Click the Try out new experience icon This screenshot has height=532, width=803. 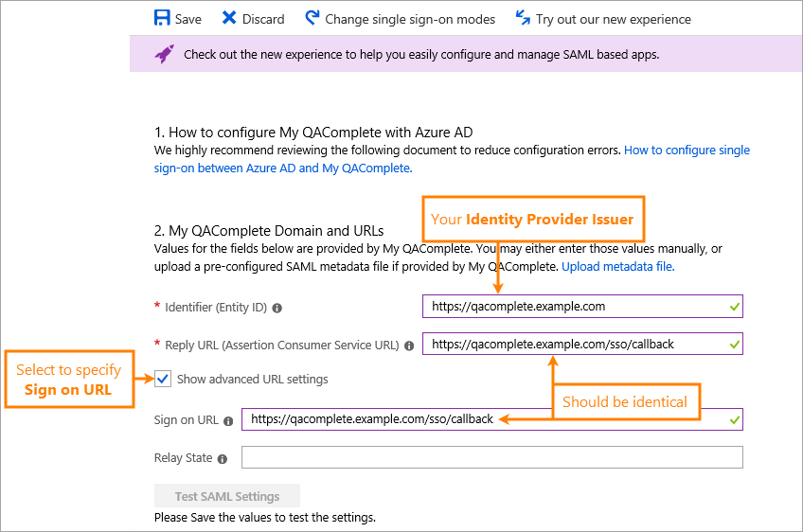click(523, 18)
